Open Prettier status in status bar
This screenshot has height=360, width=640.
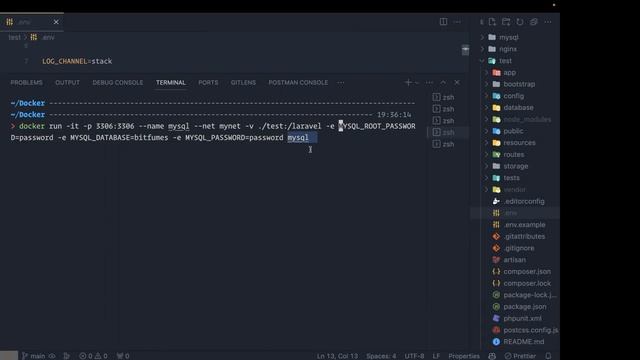click(520, 356)
